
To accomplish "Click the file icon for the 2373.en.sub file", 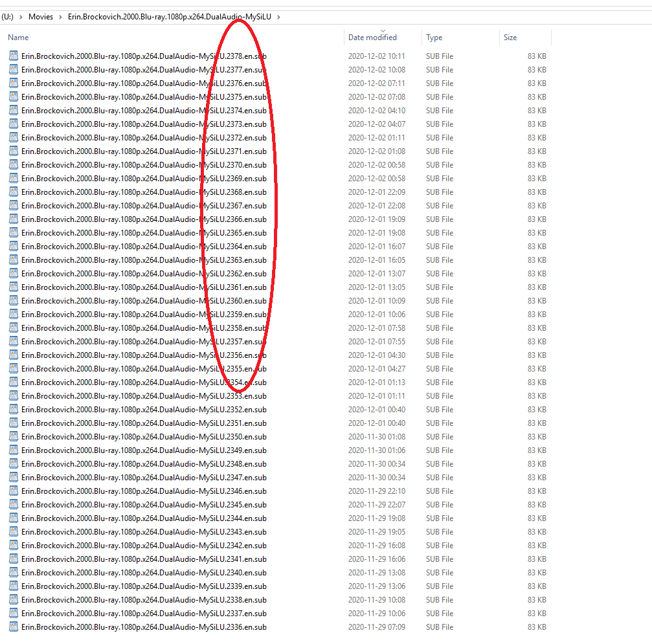I will (x=14, y=124).
